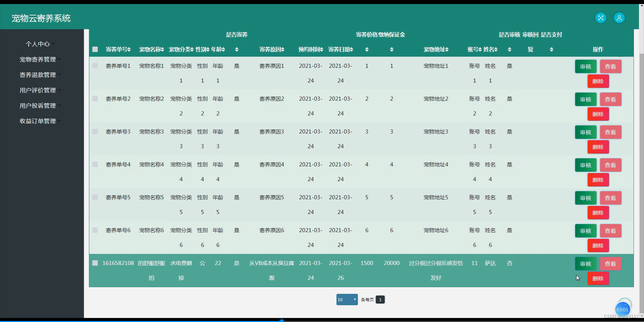Sort by 寄养日期 column arrows

[x=352, y=50]
